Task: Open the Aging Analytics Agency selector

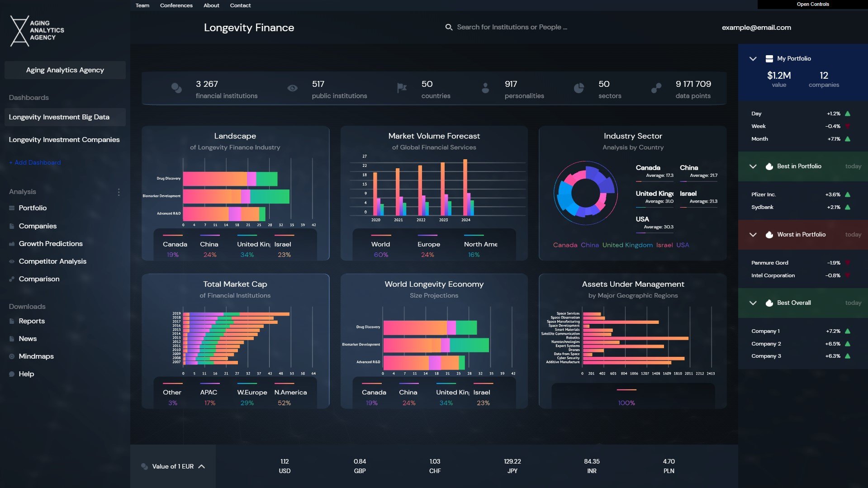Action: pos(65,70)
